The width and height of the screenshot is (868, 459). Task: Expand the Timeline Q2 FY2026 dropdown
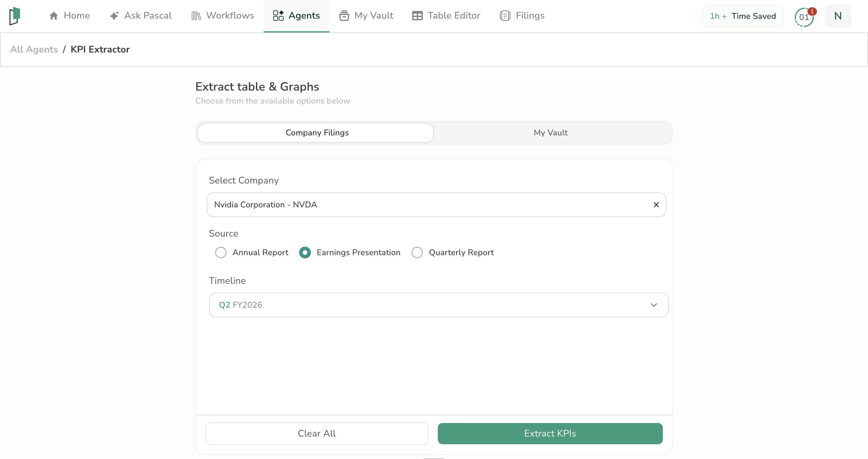[438, 305]
